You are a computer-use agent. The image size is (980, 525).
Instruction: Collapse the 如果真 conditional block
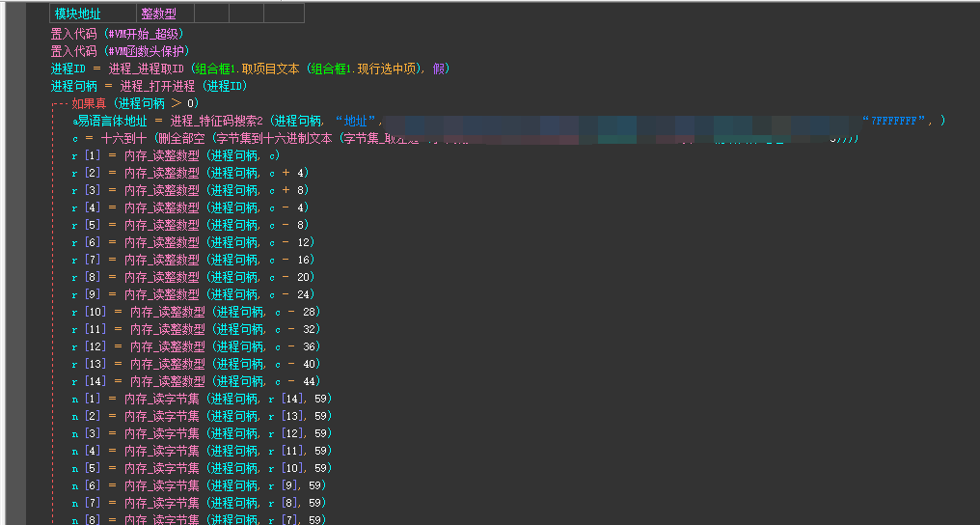pyautogui.click(x=58, y=103)
